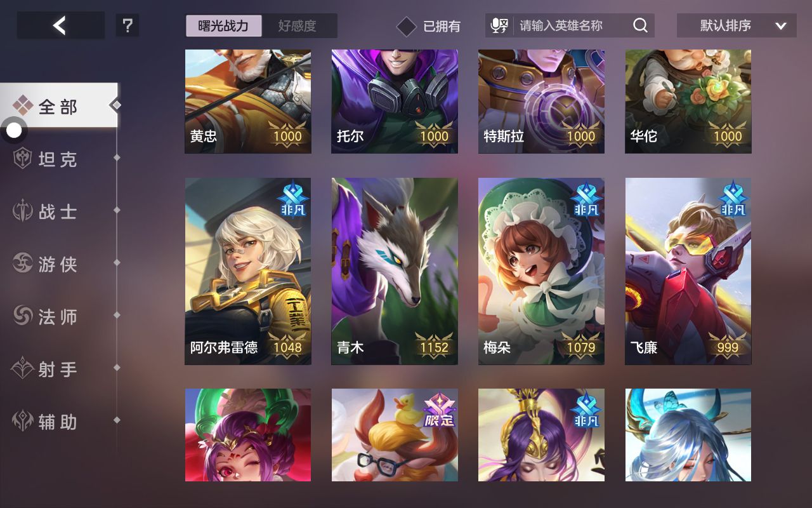This screenshot has height=508, width=812.
Task: Click the back arrow icon
Action: 60,25
